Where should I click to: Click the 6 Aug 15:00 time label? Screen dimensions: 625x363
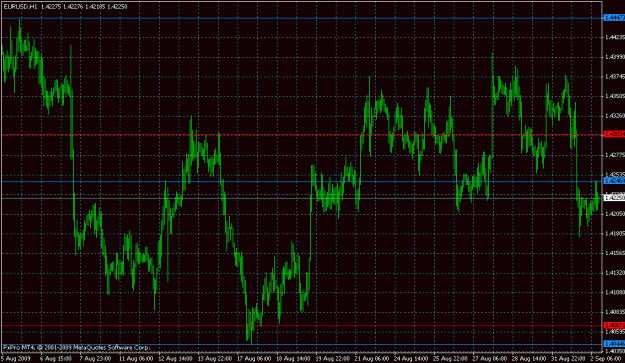(55, 359)
